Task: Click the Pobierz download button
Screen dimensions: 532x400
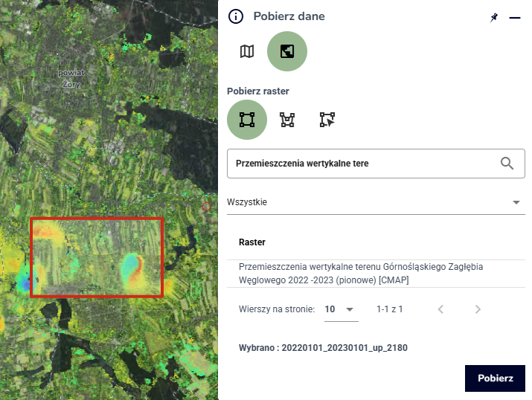Action: tap(495, 378)
